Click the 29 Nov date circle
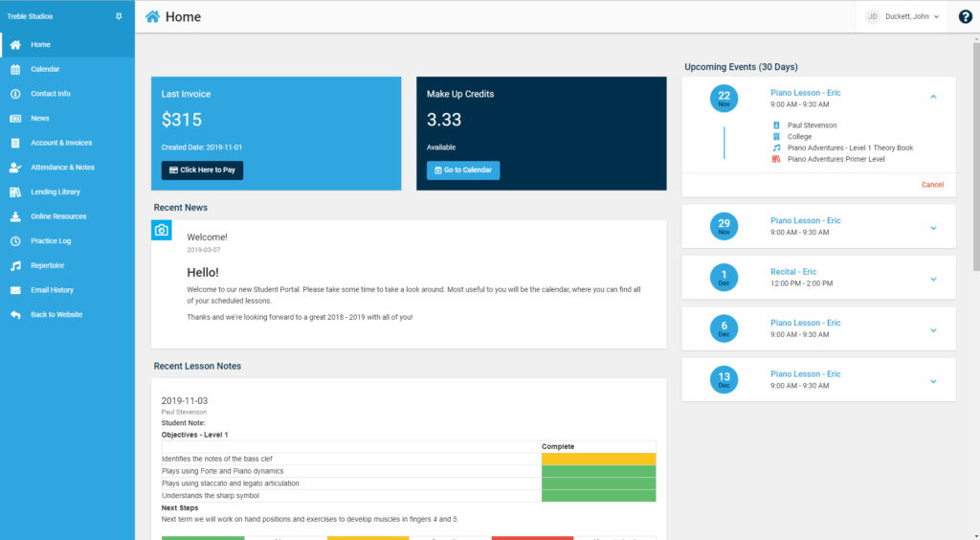 pos(724,226)
